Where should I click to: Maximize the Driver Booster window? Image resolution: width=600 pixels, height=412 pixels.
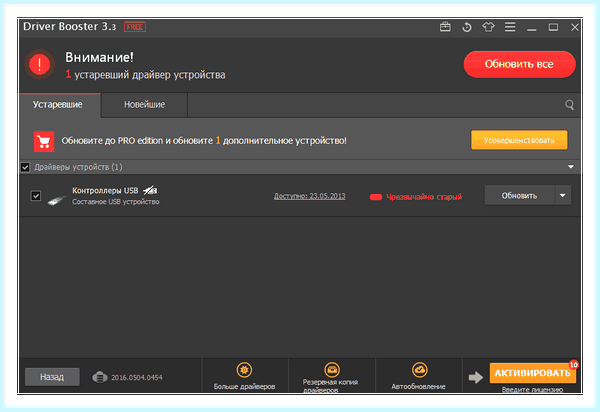(x=553, y=27)
